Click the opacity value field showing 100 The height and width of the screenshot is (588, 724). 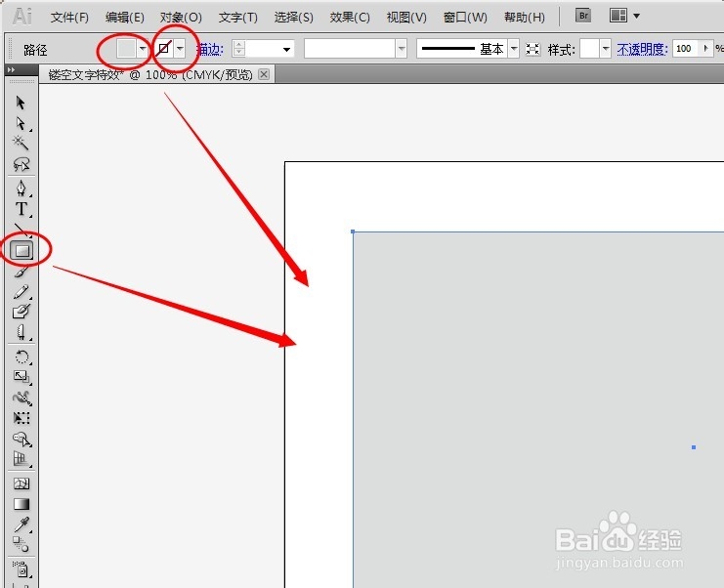687,49
